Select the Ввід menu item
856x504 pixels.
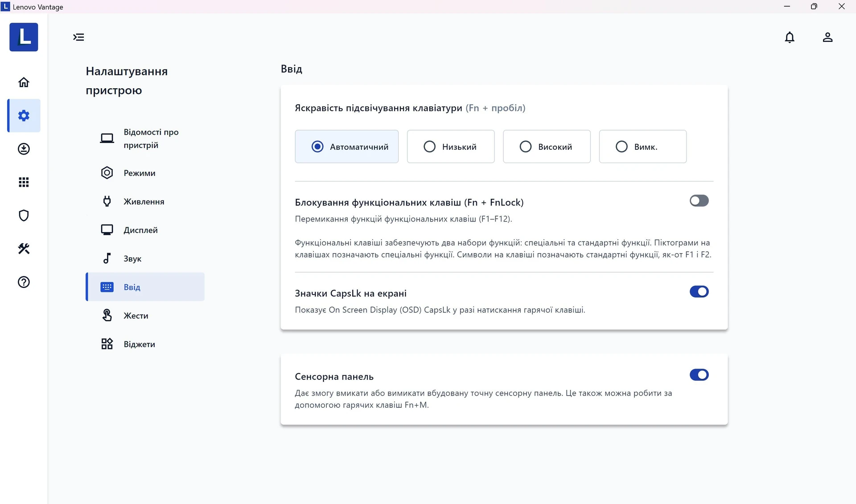click(x=145, y=287)
